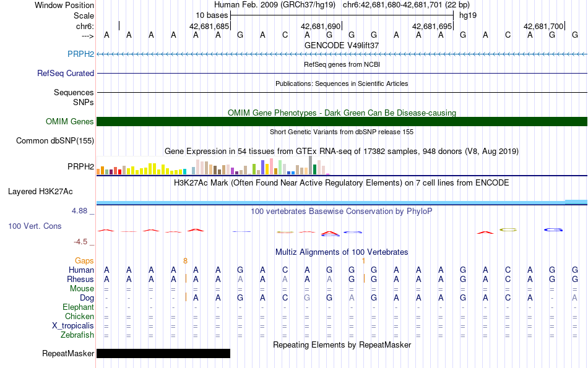Click the tallest gray bar in GTEx chart
Screen dimensions: 588x368
pos(311,165)
